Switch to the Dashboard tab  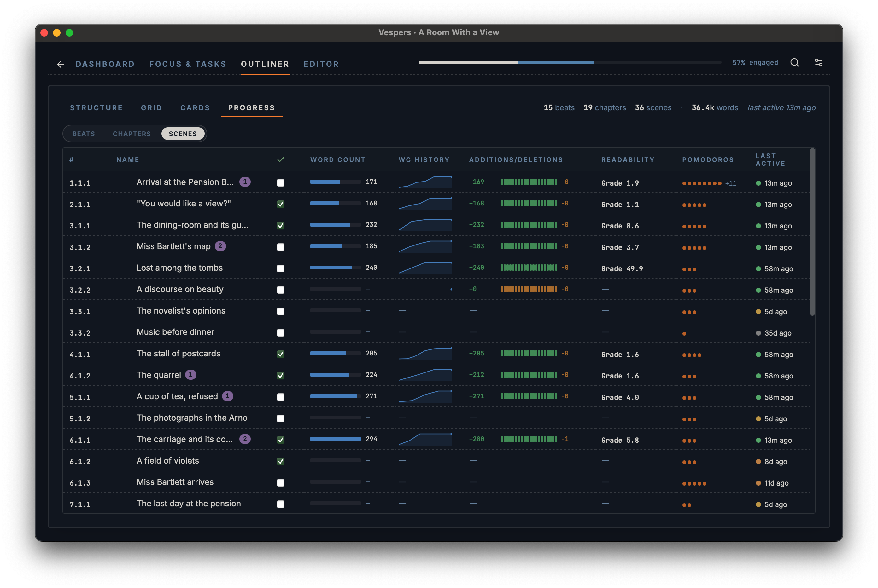coord(105,64)
